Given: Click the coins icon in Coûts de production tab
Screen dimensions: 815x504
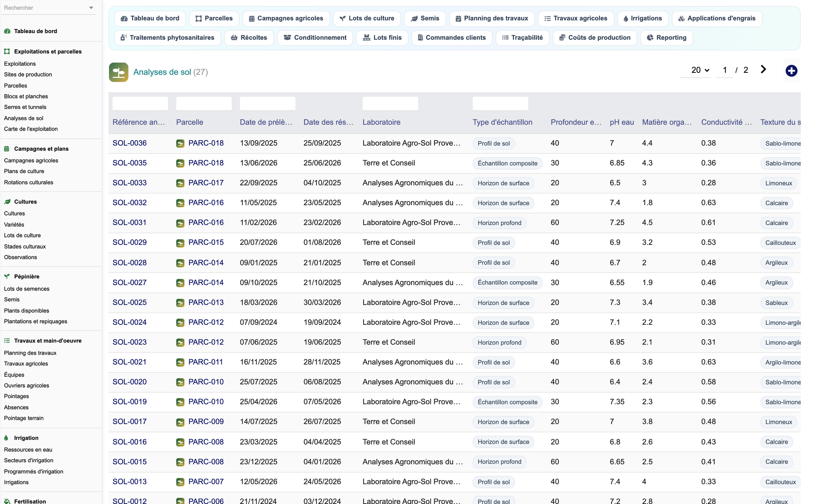Looking at the screenshot, I should click(x=562, y=38).
